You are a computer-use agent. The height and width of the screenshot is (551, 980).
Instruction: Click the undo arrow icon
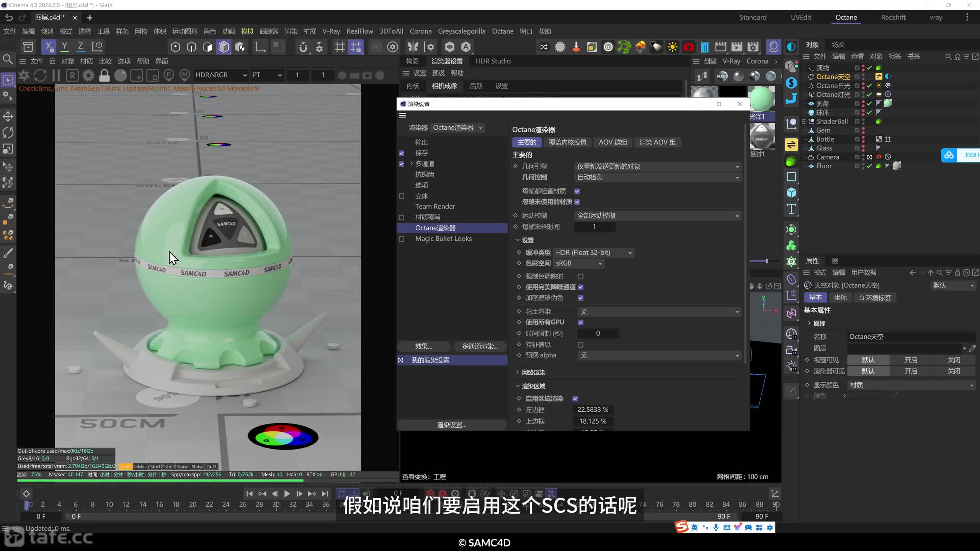(9, 18)
